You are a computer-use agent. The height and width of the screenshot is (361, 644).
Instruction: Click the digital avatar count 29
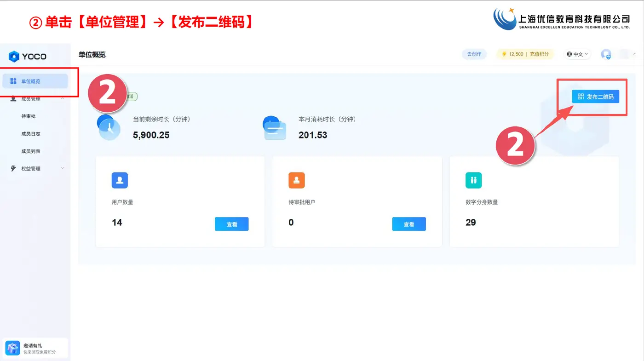point(471,223)
